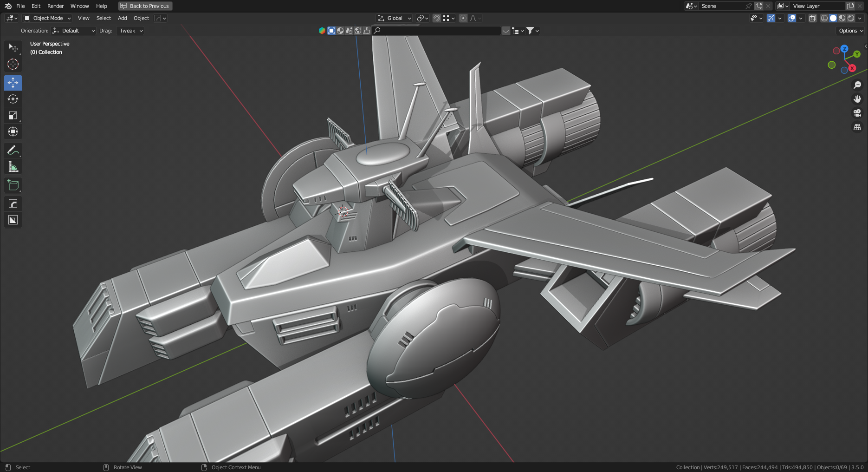This screenshot has height=472, width=868.
Task: Expand the Options dropdown
Action: pos(851,31)
